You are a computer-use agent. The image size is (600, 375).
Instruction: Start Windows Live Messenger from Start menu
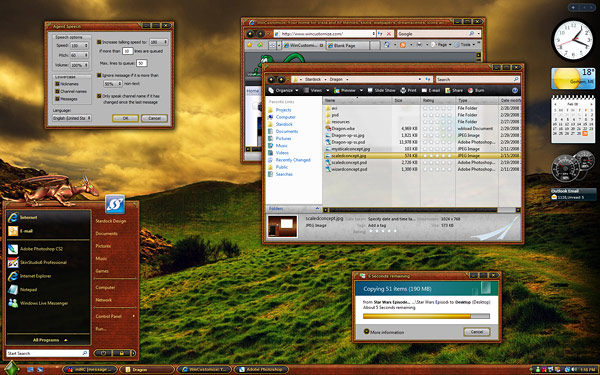pos(38,303)
